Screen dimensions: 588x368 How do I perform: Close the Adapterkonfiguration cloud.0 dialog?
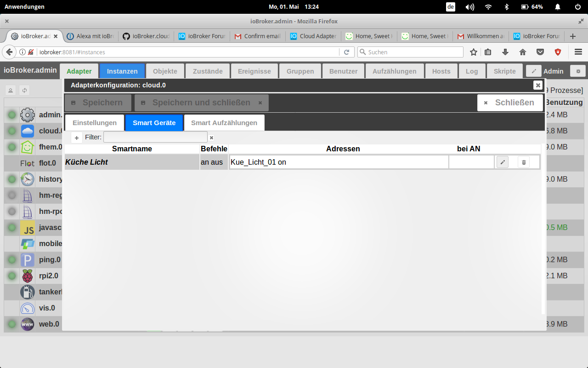[x=538, y=85]
